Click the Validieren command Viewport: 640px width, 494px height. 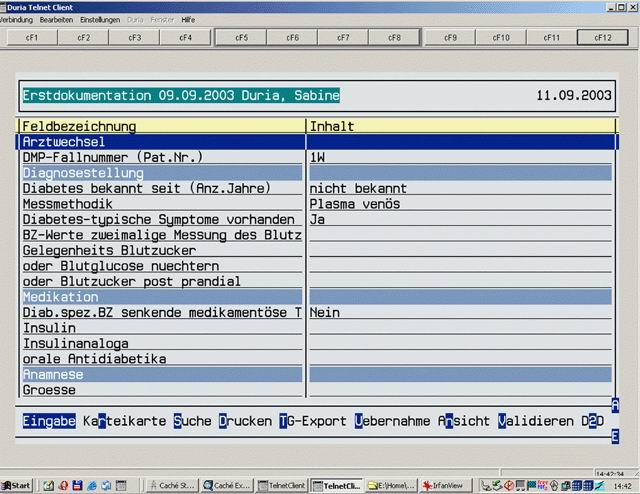tap(535, 421)
